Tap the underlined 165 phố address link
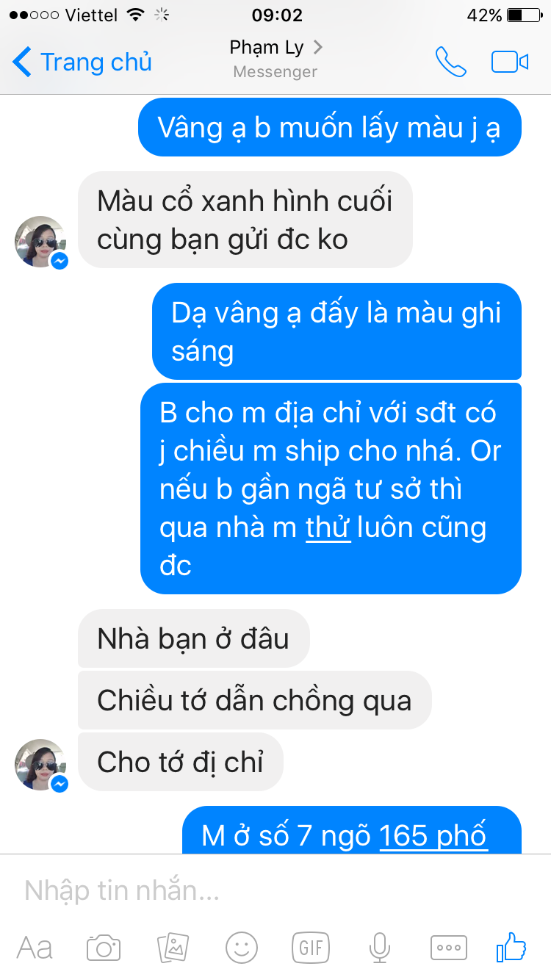Image resolution: width=551 pixels, height=980 pixels. (x=433, y=836)
